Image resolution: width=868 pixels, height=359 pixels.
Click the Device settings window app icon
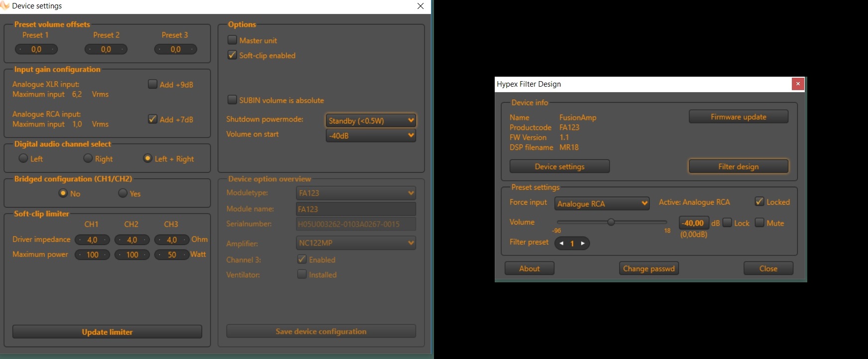coord(5,5)
